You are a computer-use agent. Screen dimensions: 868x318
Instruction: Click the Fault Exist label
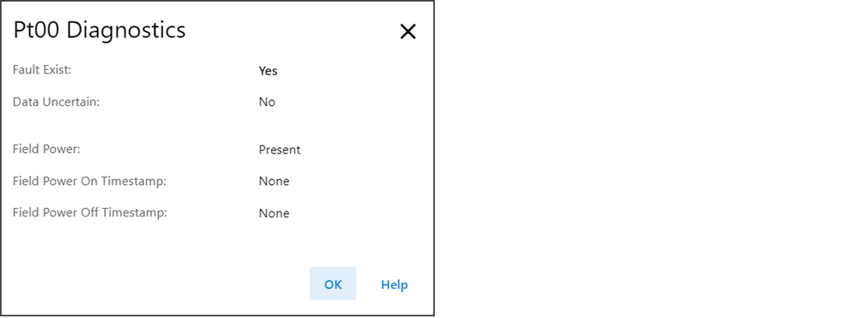[x=42, y=70]
